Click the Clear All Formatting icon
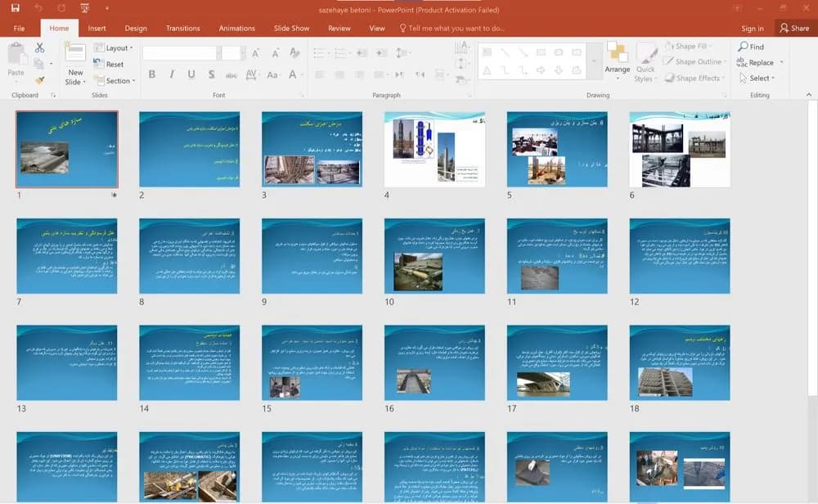The width and height of the screenshot is (818, 504). (x=294, y=52)
